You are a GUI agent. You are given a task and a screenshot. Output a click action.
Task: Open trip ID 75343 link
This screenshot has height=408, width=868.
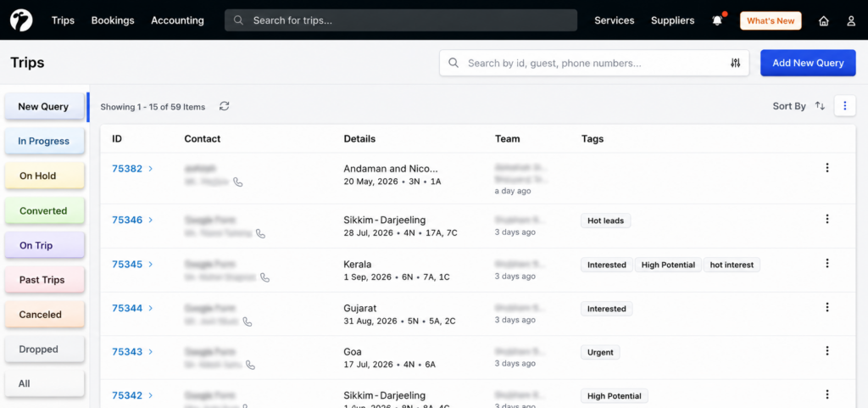pyautogui.click(x=127, y=351)
